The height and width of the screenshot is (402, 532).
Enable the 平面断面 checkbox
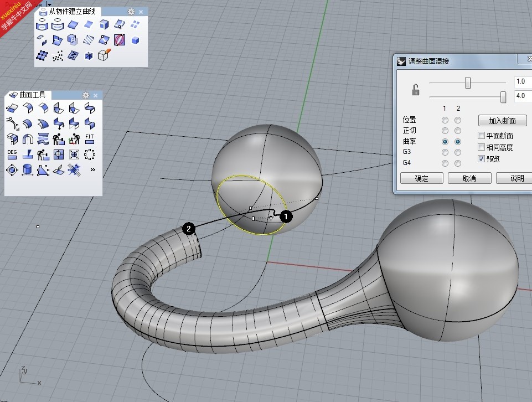coord(481,136)
